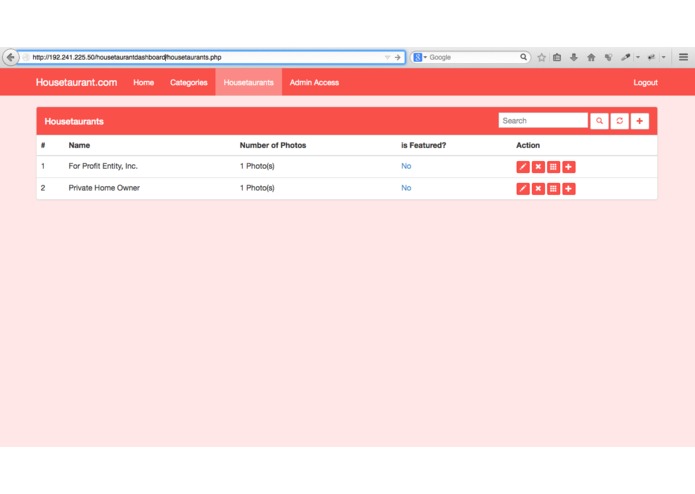Image resolution: width=695 pixels, height=494 pixels.
Task: Edit Private Home Owner pencil icon
Action: click(523, 189)
